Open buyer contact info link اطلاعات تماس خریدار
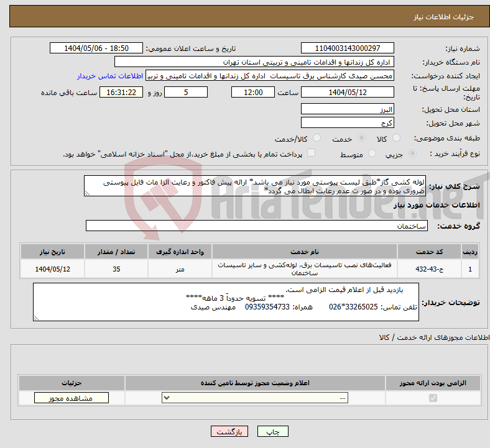Image resolution: width=490 pixels, height=448 pixels. 110,76
